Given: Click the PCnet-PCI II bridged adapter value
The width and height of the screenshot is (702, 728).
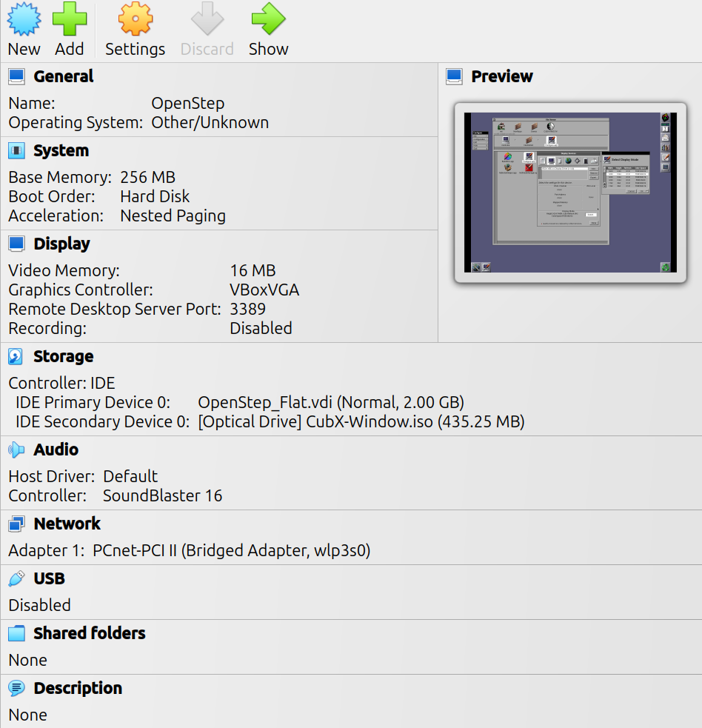Looking at the screenshot, I should (x=231, y=551).
